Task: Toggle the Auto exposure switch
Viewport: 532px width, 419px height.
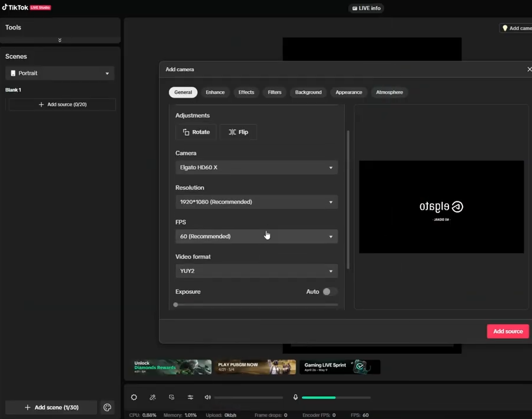Action: (x=330, y=292)
